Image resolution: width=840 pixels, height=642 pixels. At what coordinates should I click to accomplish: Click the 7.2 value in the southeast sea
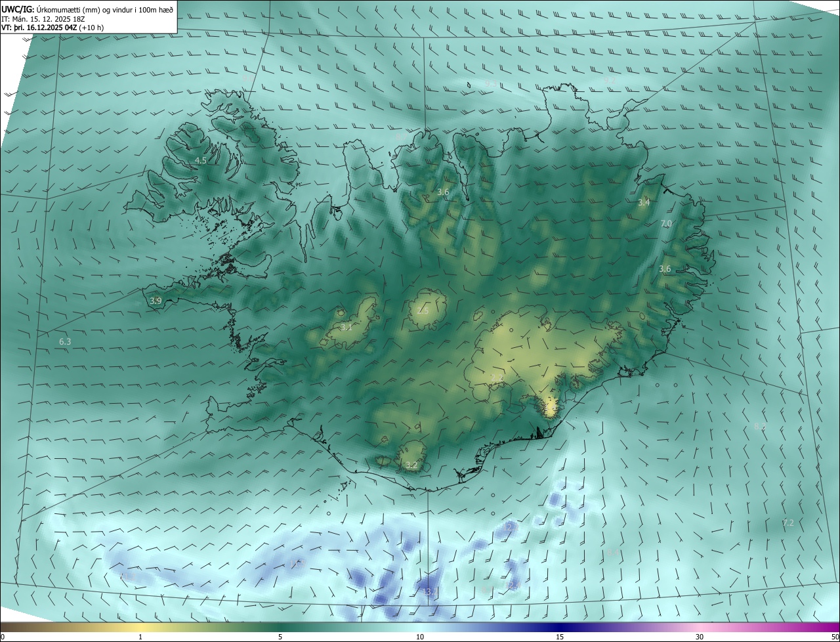(x=788, y=523)
